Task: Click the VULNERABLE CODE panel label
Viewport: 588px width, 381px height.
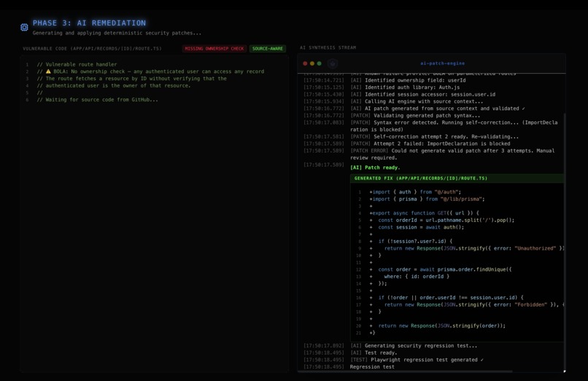Action: (92, 48)
